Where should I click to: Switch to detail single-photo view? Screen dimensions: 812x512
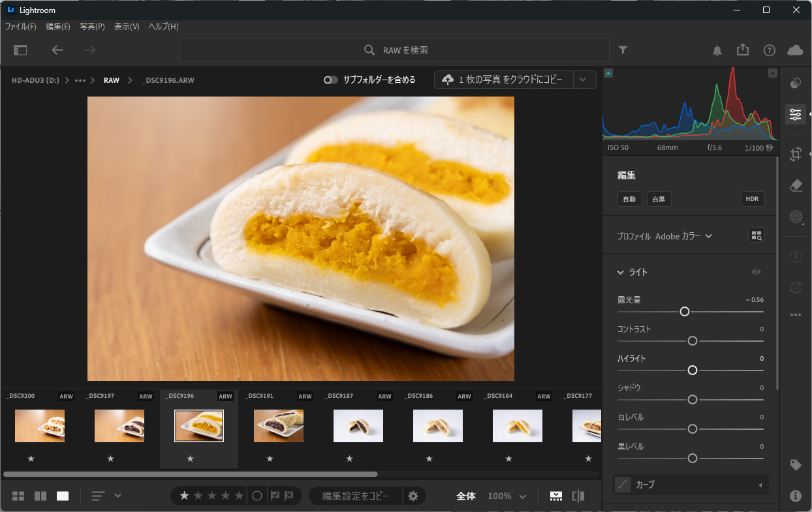[x=63, y=496]
